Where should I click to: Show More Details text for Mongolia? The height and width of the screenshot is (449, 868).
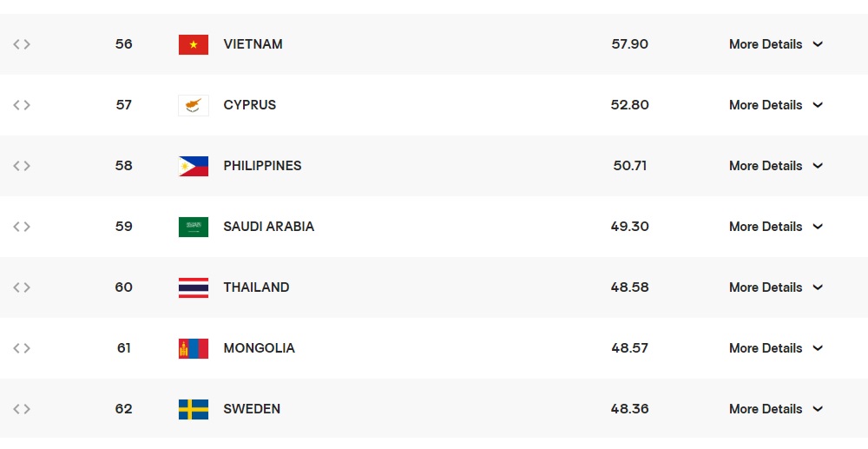[x=766, y=348]
